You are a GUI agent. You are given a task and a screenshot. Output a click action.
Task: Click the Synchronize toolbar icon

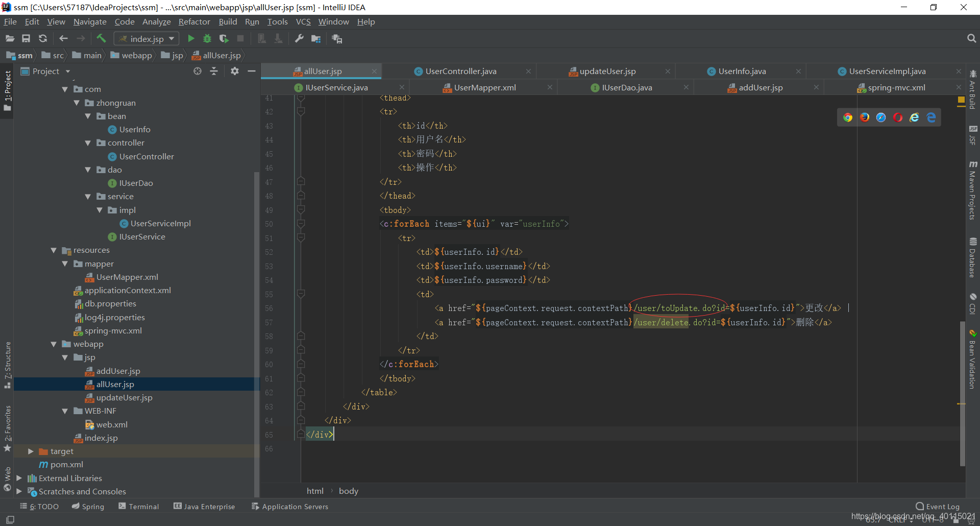coord(43,39)
